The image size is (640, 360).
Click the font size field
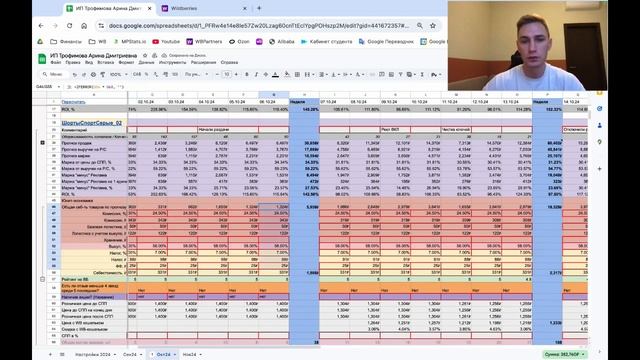tap(227, 75)
